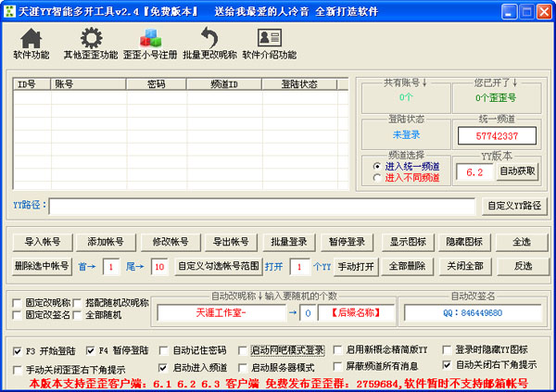Click the 首 start-range input field

coord(111,267)
